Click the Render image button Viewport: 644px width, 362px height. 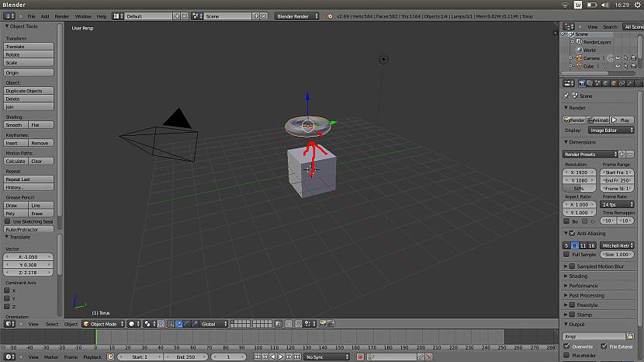[573, 120]
